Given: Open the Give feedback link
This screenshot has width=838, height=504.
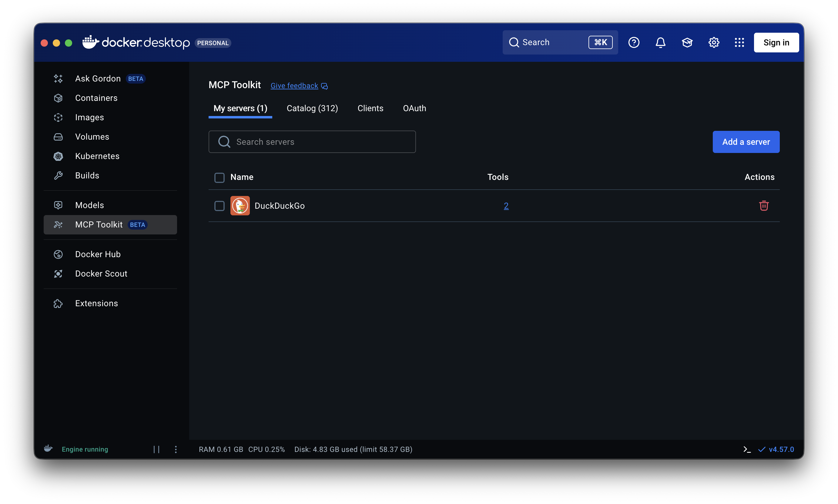Looking at the screenshot, I should (x=294, y=86).
